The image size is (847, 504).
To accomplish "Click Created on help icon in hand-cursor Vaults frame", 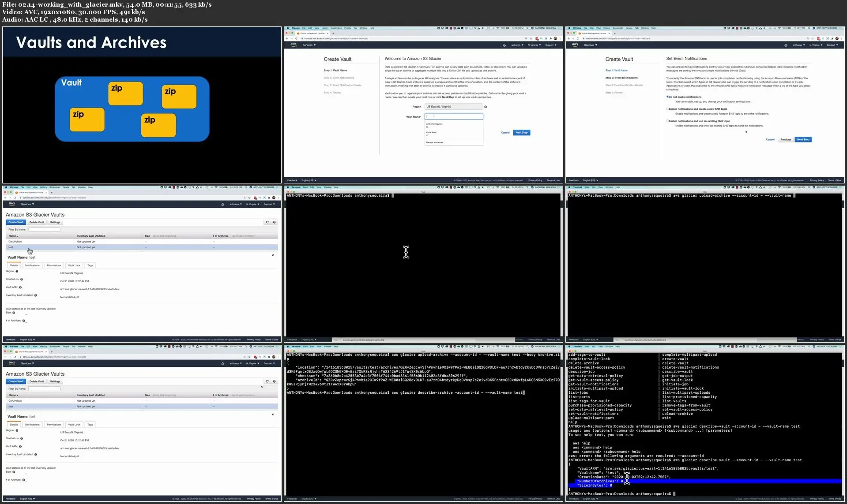I will pos(21,279).
